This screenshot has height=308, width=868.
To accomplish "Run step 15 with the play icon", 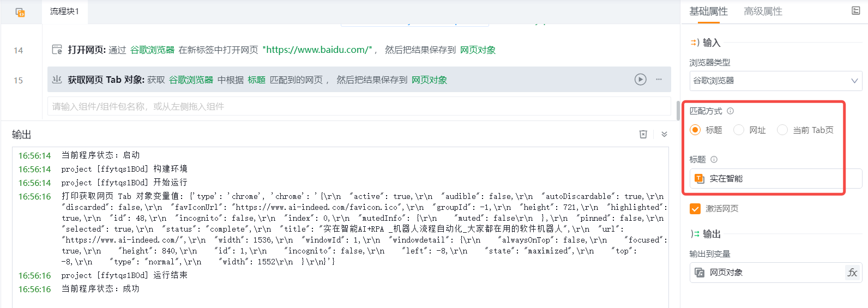I will (640, 80).
